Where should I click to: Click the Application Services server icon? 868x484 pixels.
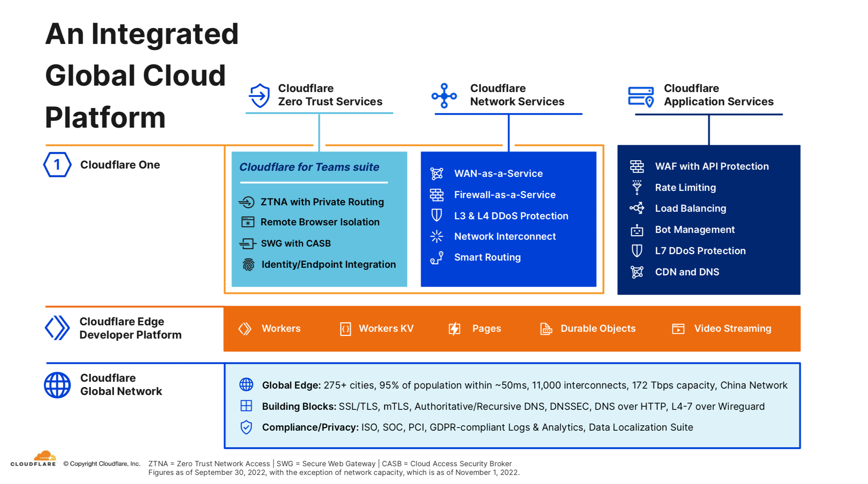coord(641,96)
